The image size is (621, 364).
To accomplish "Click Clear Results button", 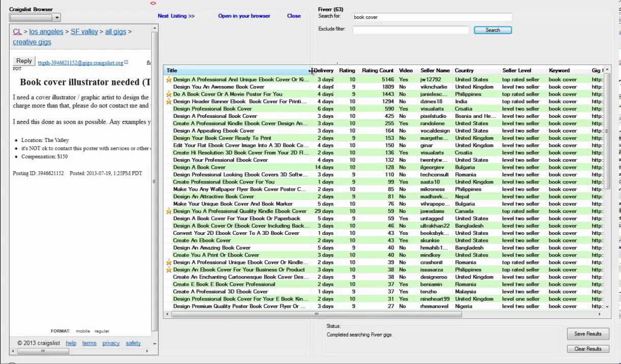I will [588, 349].
